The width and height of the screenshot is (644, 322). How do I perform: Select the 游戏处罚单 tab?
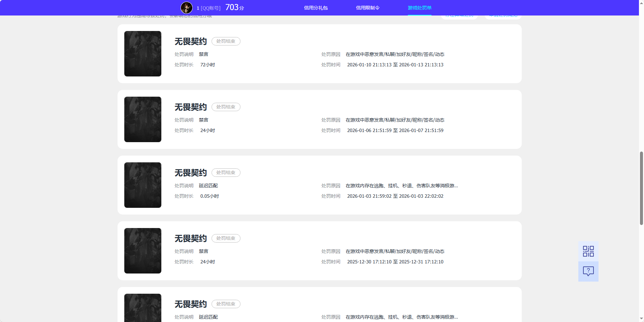pos(420,8)
